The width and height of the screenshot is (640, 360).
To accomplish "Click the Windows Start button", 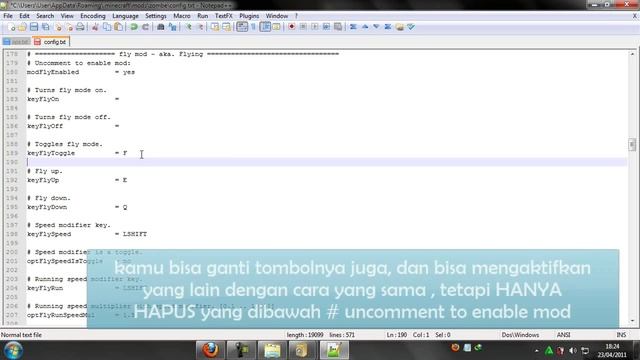I will pyautogui.click(x=13, y=350).
